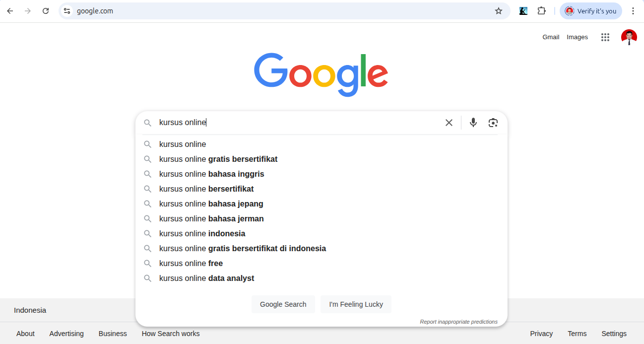
Task: Click the I'm Feeling Lucky button
Action: pyautogui.click(x=356, y=304)
